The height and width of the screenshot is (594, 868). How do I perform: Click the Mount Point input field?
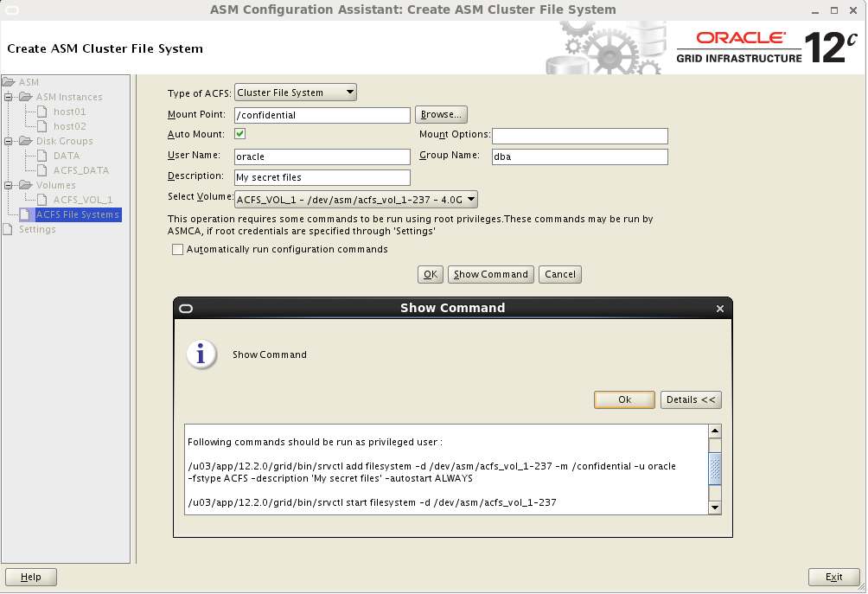point(322,115)
